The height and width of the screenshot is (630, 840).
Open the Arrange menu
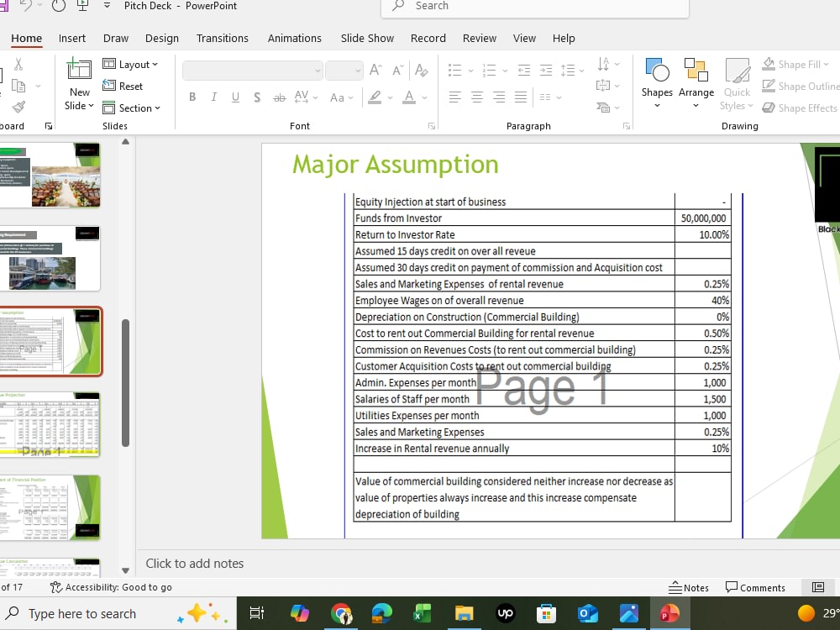pyautogui.click(x=696, y=82)
